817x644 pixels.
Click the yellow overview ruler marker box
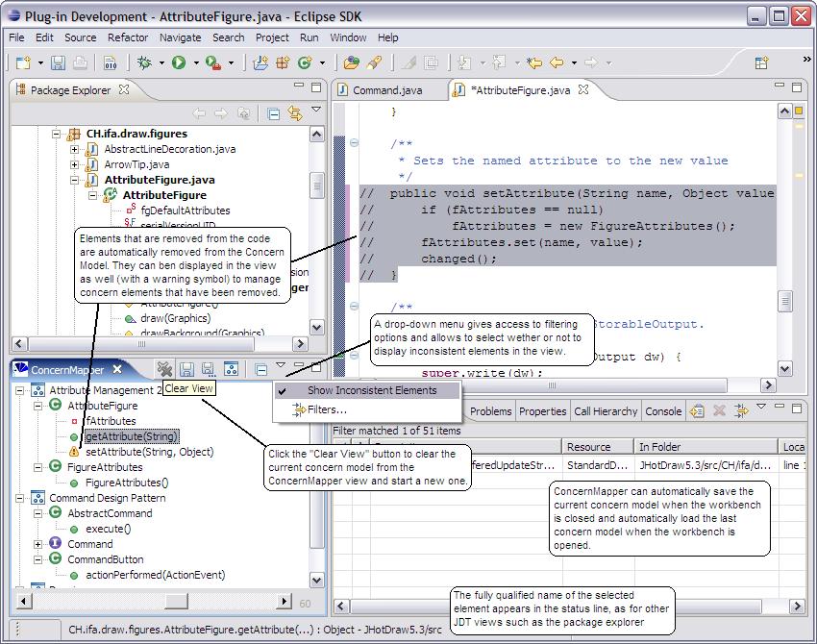798,111
